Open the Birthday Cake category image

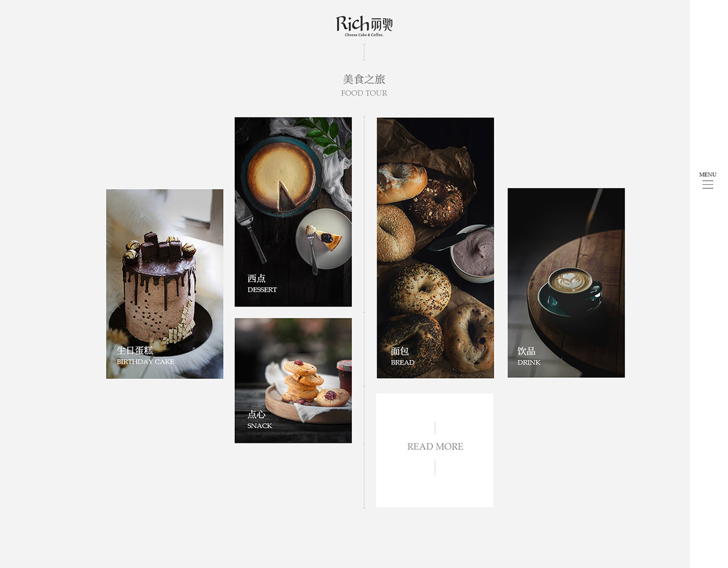(x=165, y=284)
